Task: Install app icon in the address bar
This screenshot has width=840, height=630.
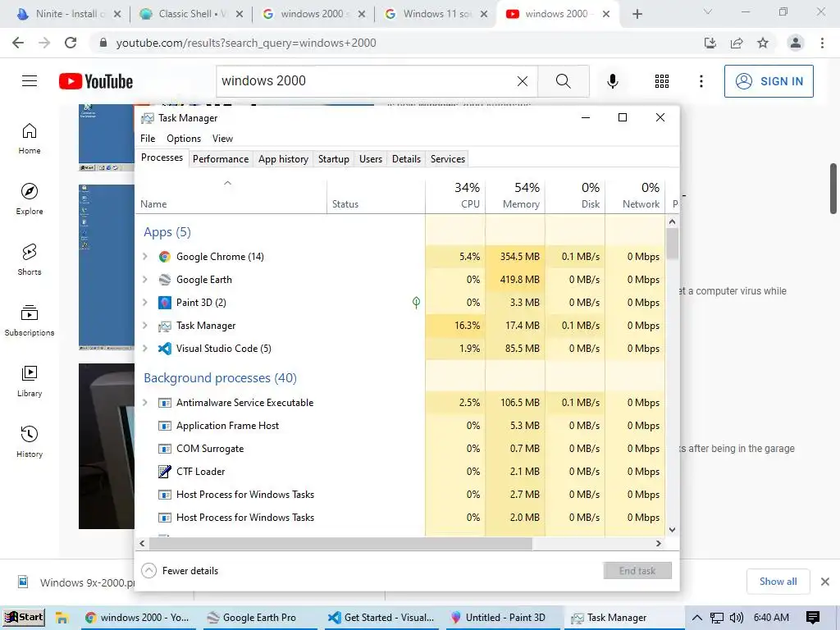Action: pos(710,43)
